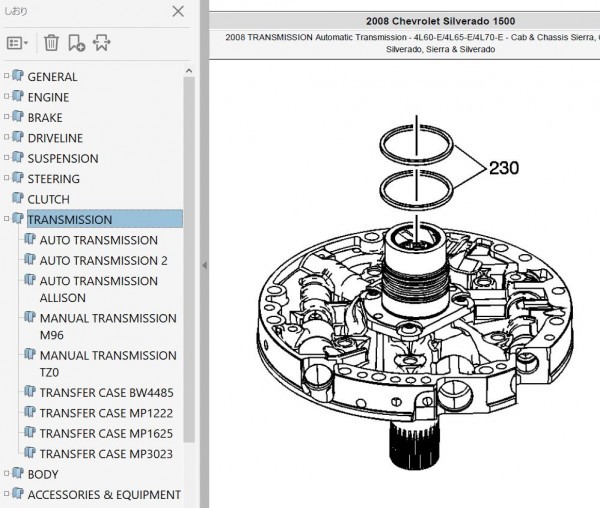Go to TRANSFER CASE BW4485
The image size is (600, 508).
click(106, 392)
